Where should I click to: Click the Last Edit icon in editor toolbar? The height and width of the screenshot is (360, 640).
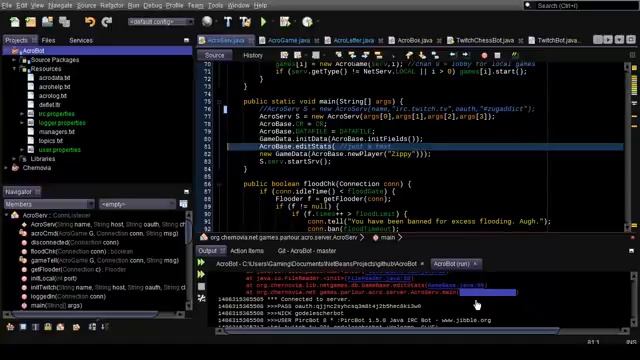284,55
